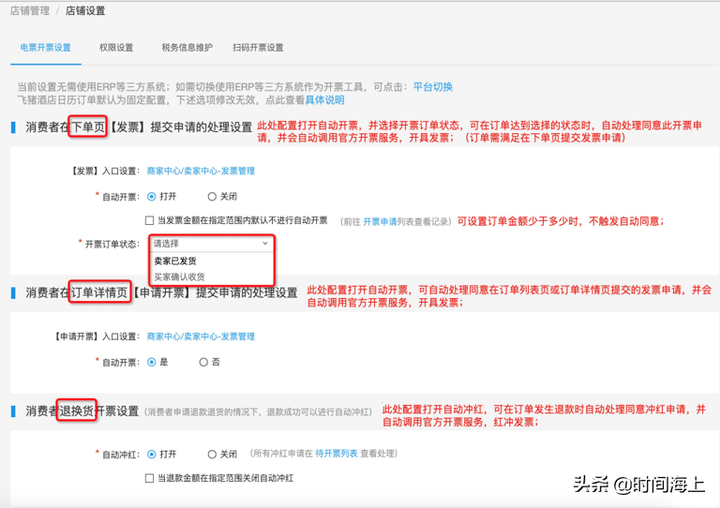Screen dimensions: 720x508
Task: Click the 消费者退换货开票设置 heading
Action: (82, 411)
